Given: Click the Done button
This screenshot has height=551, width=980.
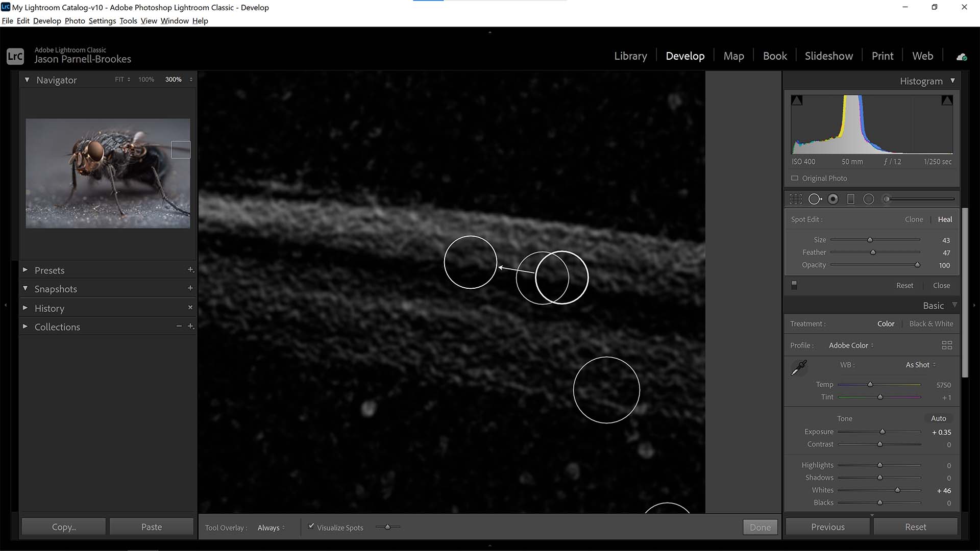Looking at the screenshot, I should (760, 527).
